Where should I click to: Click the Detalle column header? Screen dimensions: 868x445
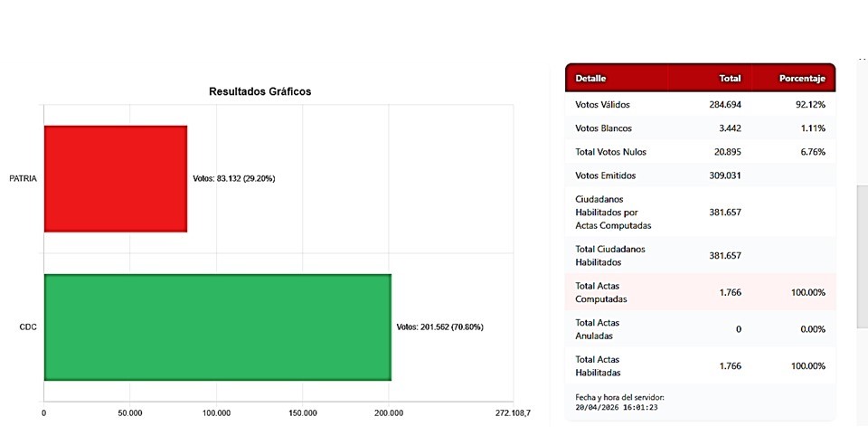590,79
